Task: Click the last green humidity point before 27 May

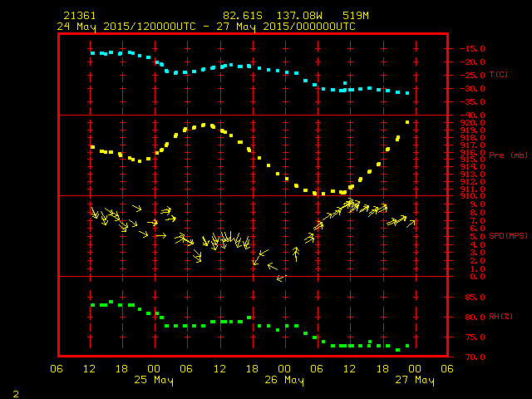Action: (x=407, y=346)
